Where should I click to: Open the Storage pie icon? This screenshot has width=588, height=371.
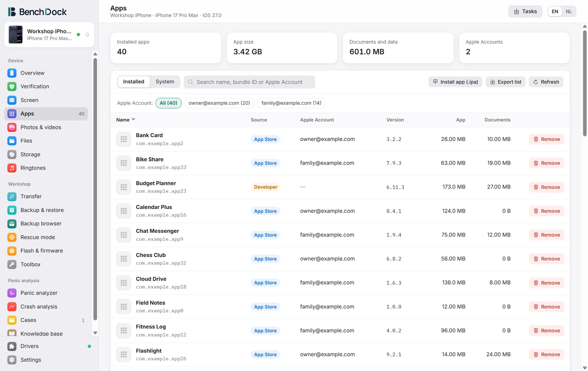tap(12, 154)
